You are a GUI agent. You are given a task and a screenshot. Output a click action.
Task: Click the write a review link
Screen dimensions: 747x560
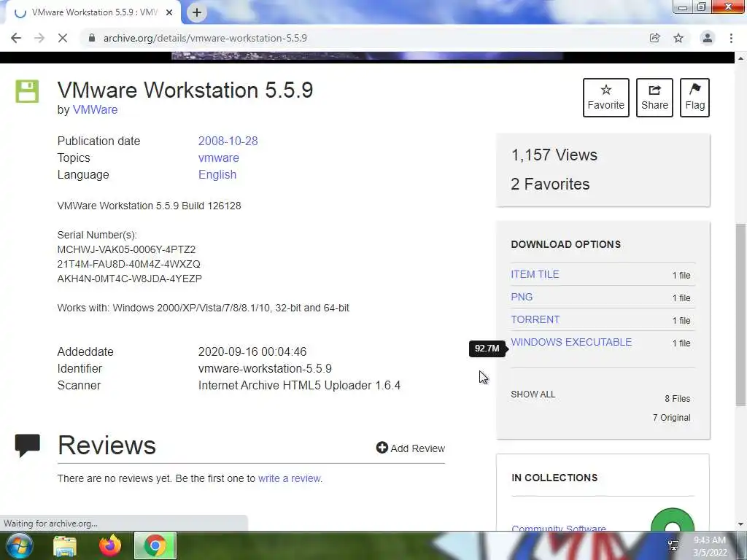point(289,478)
